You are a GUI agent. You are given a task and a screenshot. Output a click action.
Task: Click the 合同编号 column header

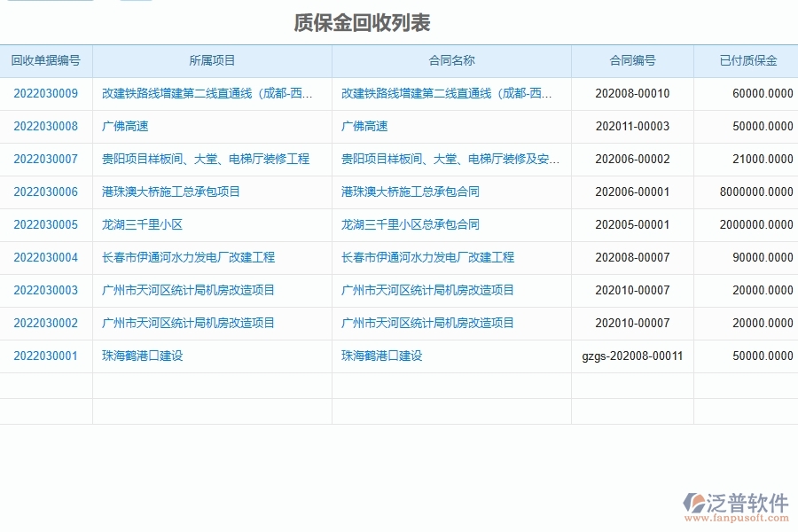coord(631,60)
